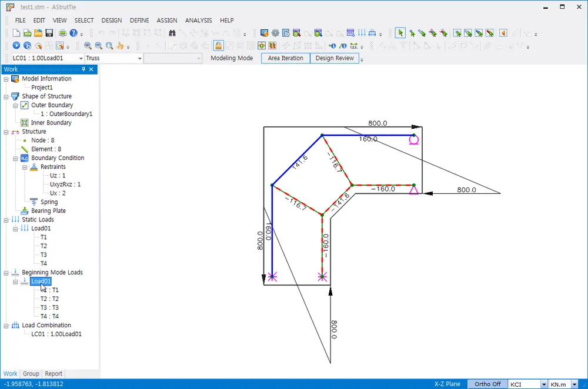Open the DEFINE menu
Image resolution: width=588 pixels, height=389 pixels.
point(139,20)
